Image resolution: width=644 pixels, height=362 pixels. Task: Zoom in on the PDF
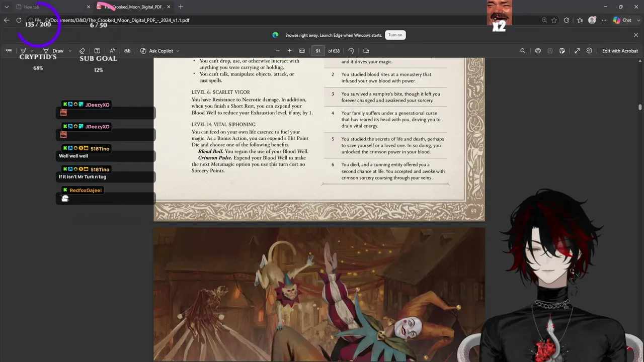click(289, 51)
